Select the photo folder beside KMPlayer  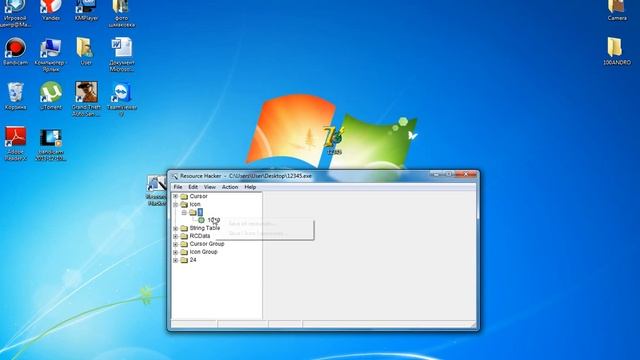(x=122, y=13)
